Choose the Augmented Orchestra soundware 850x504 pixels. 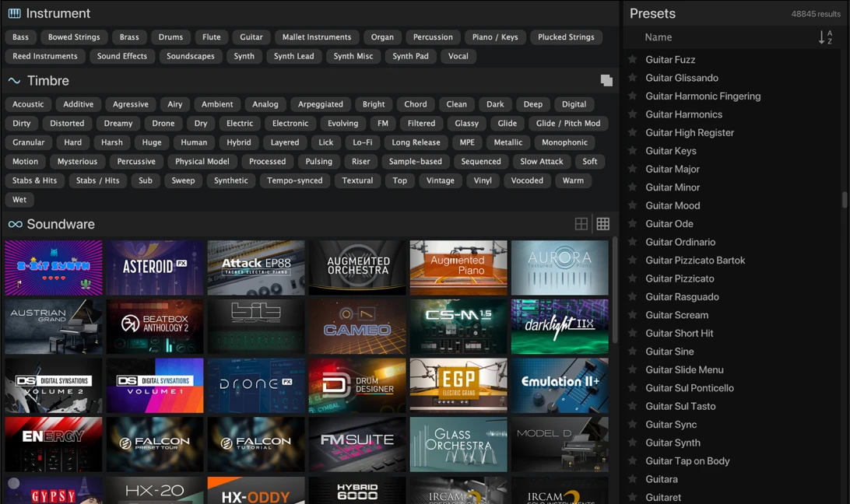tap(357, 268)
